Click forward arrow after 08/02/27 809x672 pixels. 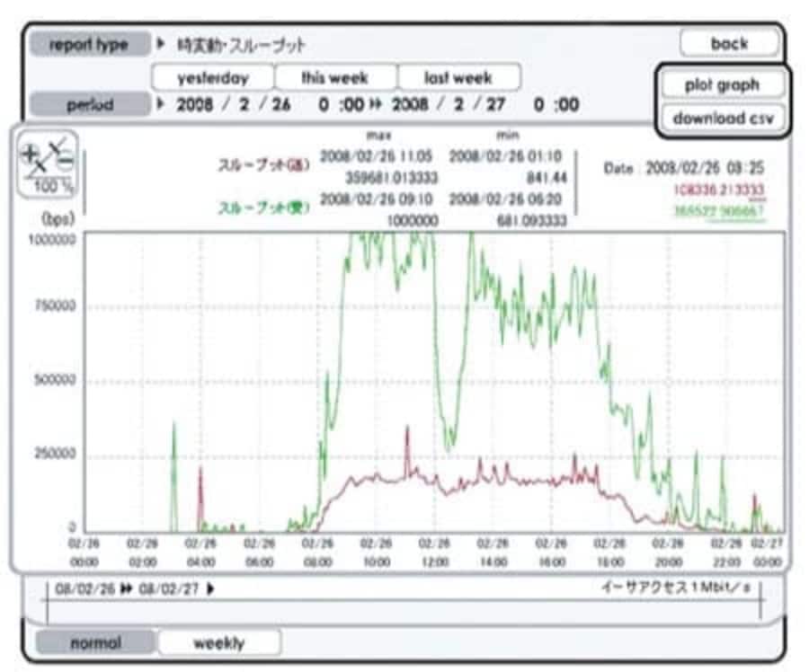[x=211, y=589]
